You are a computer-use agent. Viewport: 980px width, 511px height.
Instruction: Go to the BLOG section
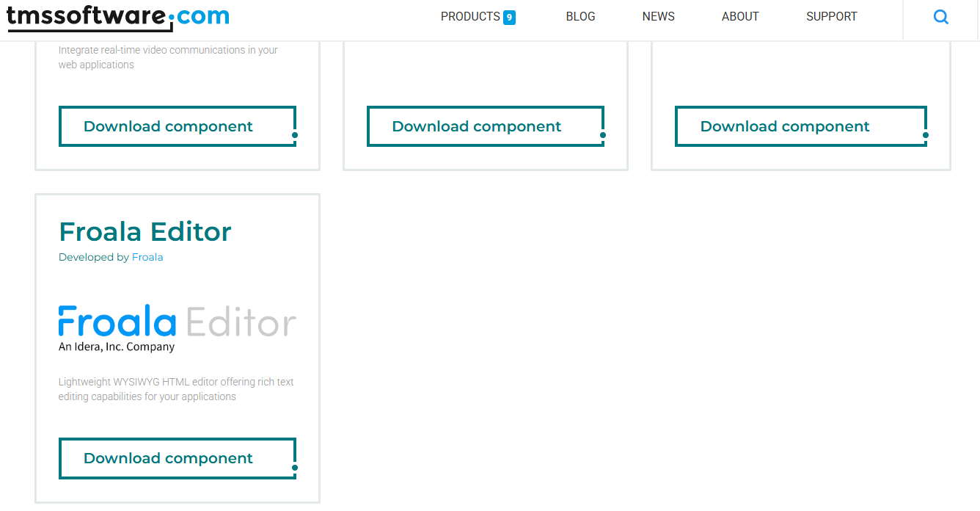click(580, 16)
